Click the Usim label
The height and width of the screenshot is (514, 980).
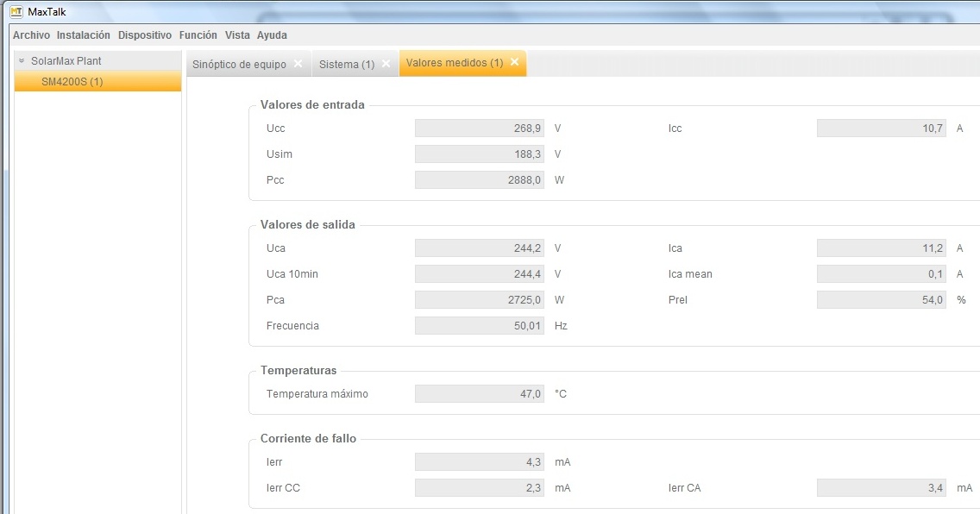(x=280, y=154)
